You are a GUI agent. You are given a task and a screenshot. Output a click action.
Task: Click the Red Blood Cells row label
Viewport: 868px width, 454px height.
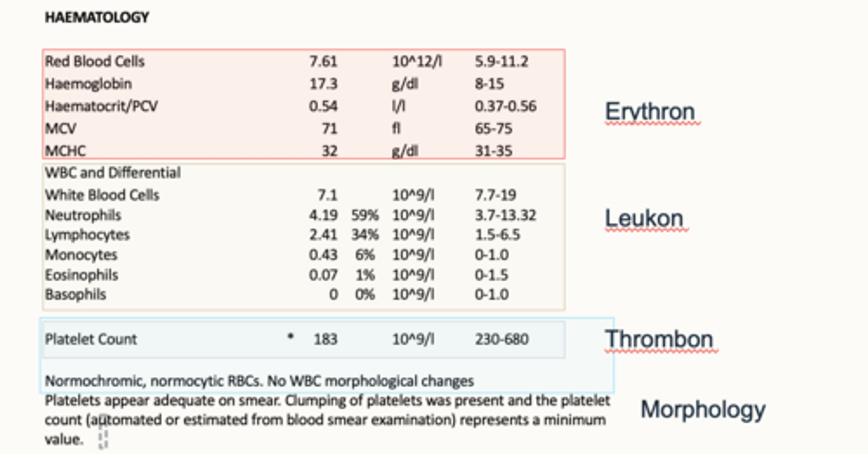pyautogui.click(x=95, y=61)
